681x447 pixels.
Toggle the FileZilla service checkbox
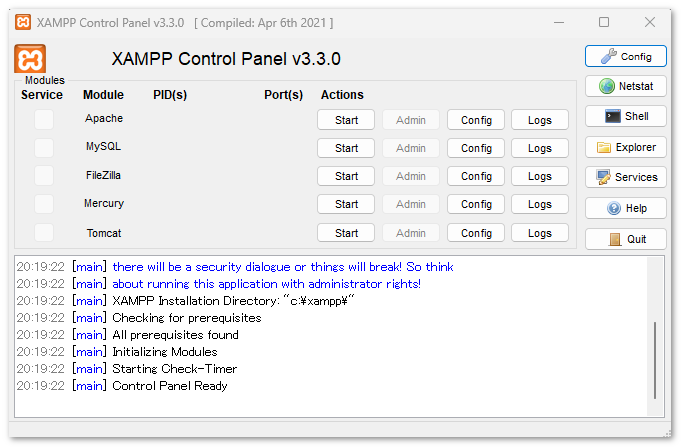(x=44, y=175)
